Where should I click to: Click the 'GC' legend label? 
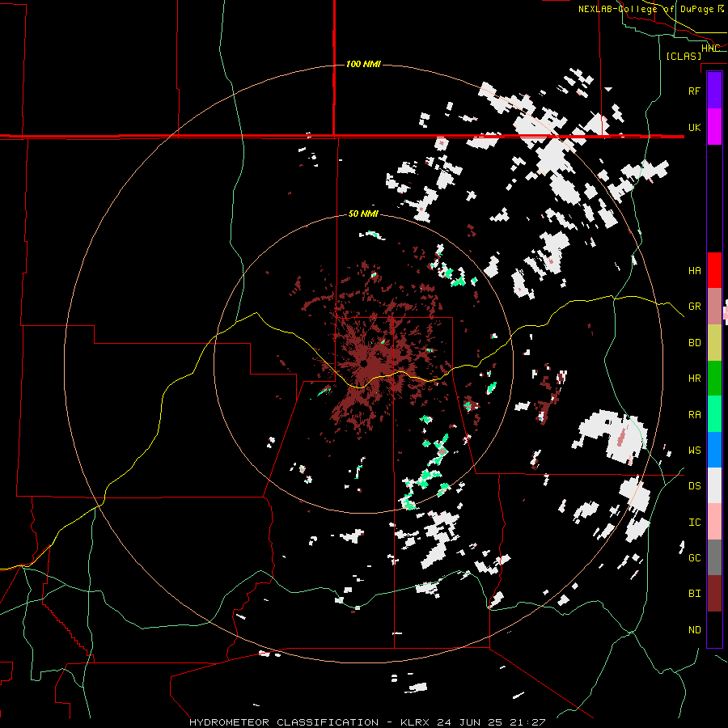click(x=694, y=558)
